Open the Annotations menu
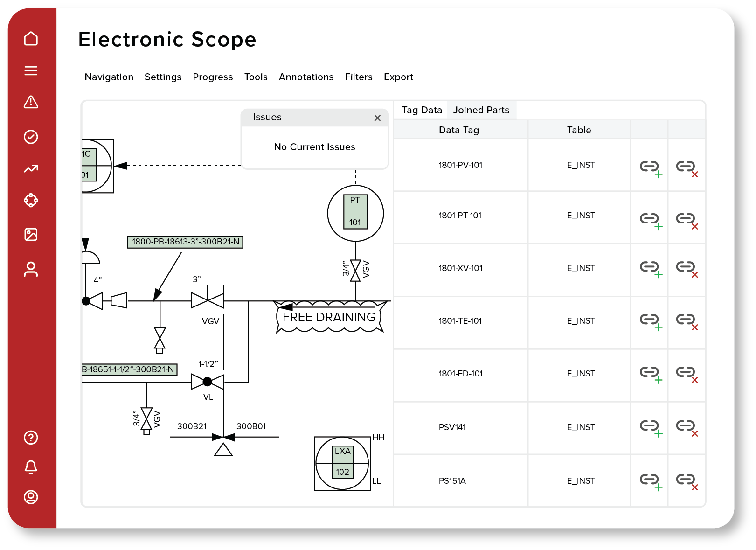Image resolution: width=756 pixels, height=550 pixels. coord(306,77)
